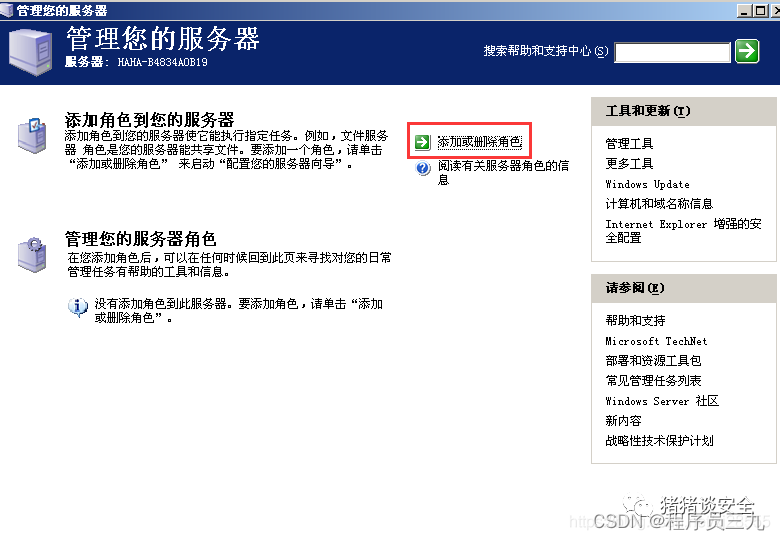
Task: Open the 帮助和支持 link
Action: pyautogui.click(x=635, y=321)
